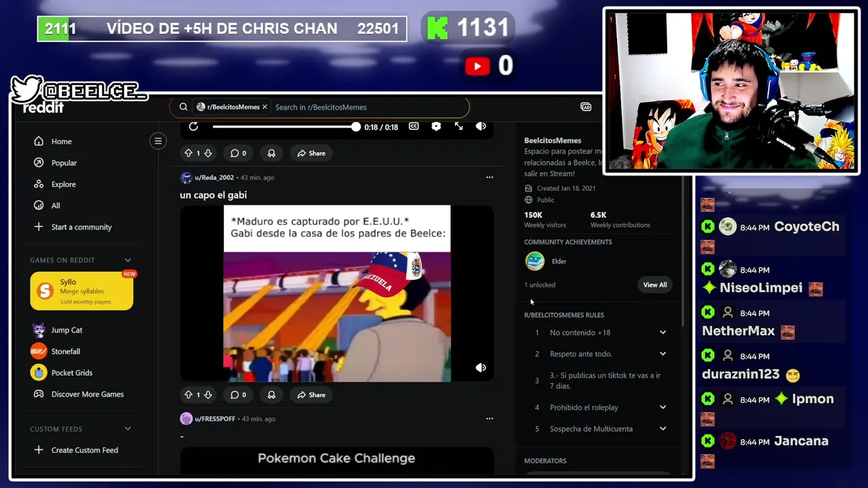Image resolution: width=868 pixels, height=488 pixels.
Task: Downvote the un capo el gabi post
Action: tap(208, 394)
